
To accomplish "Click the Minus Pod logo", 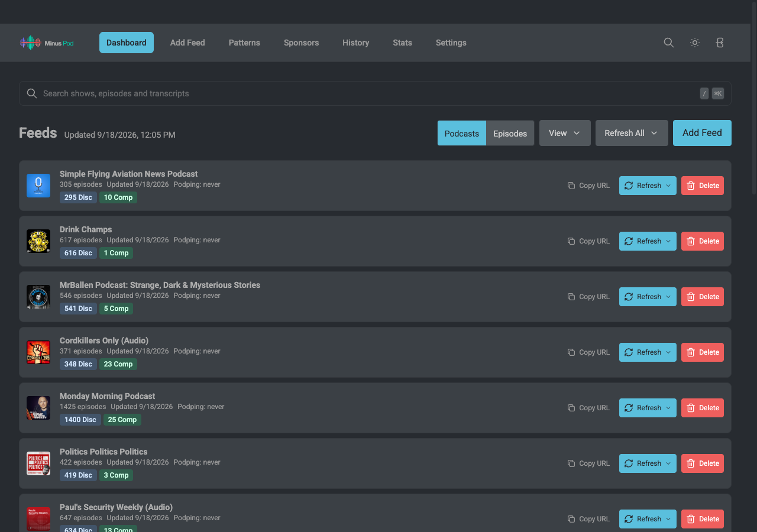I will [47, 43].
